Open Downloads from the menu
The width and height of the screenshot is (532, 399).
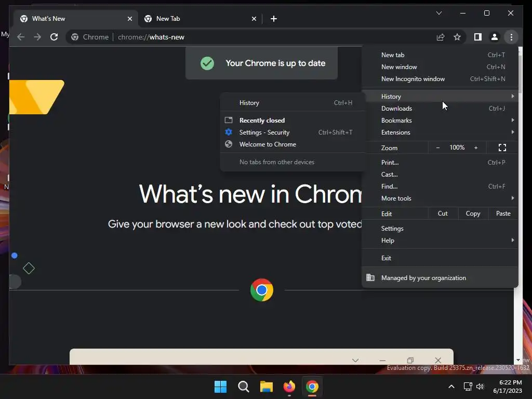pos(440,108)
